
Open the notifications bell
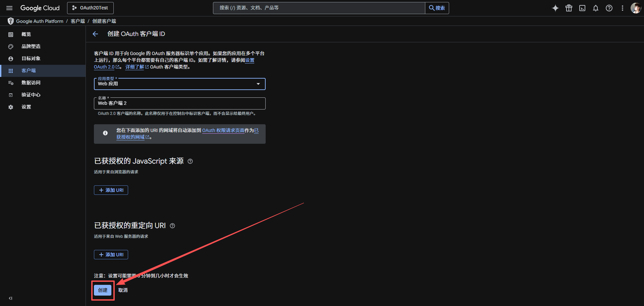point(596,8)
